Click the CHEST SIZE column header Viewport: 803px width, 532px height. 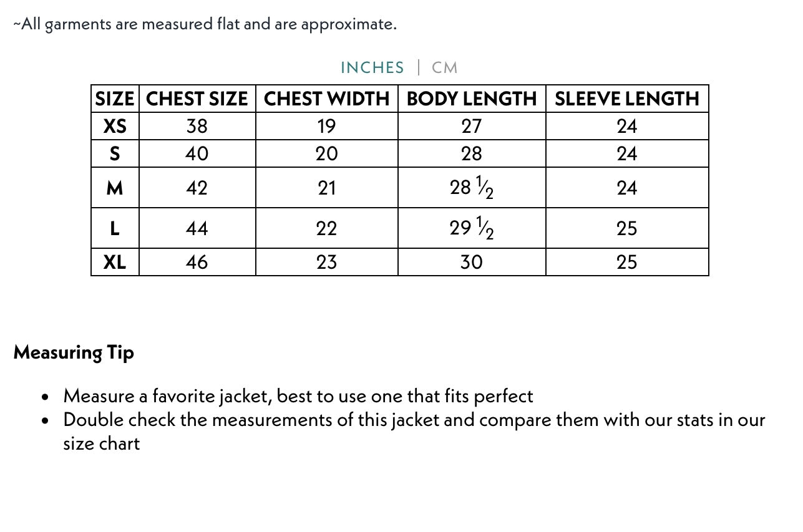(x=197, y=99)
